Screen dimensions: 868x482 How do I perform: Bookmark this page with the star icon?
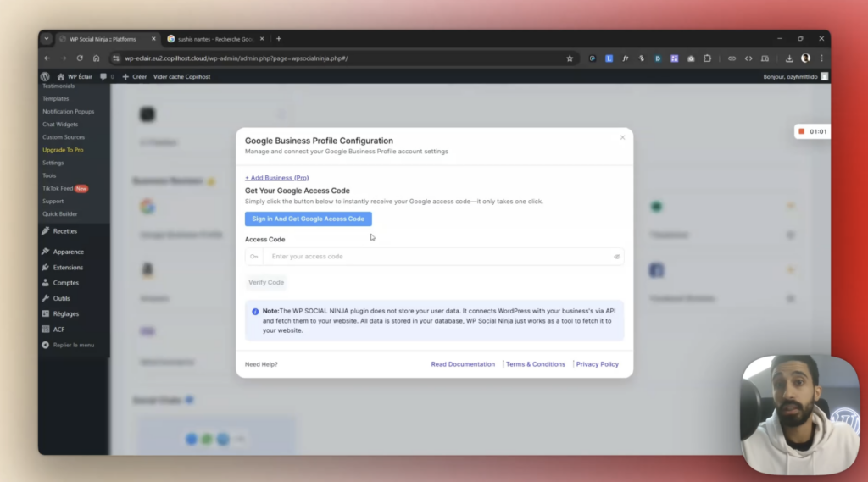570,58
